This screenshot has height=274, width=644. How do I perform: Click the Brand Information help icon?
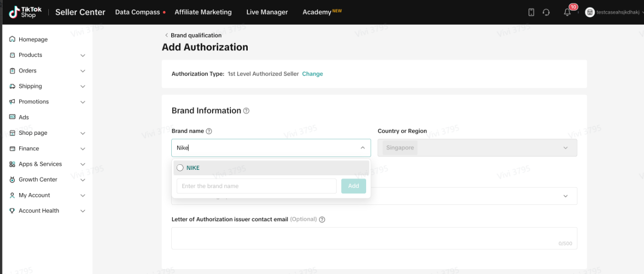[x=246, y=111]
